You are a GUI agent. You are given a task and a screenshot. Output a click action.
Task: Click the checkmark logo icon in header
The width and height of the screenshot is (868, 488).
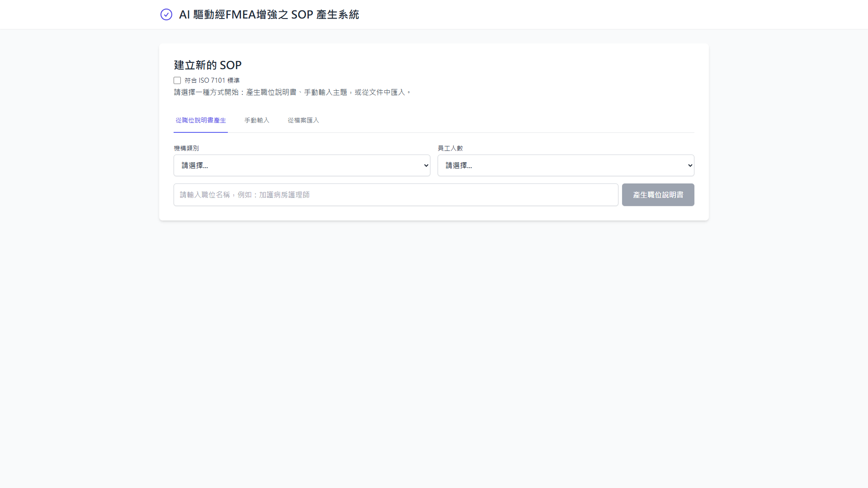[166, 14]
